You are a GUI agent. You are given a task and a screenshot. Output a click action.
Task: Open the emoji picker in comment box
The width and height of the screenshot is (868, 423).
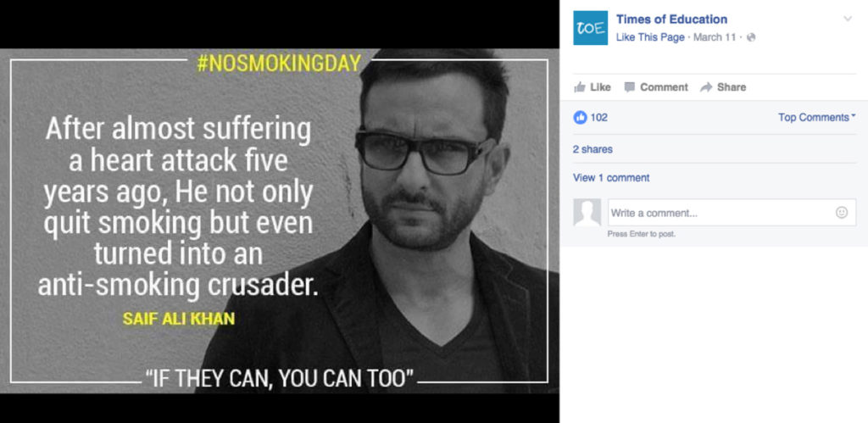pyautogui.click(x=842, y=213)
